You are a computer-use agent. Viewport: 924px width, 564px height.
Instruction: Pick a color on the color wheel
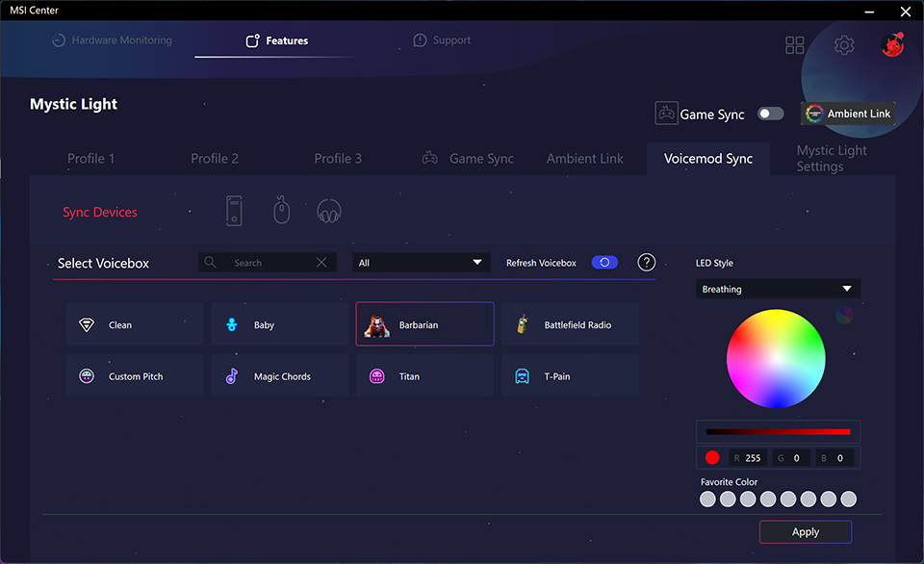pyautogui.click(x=776, y=358)
